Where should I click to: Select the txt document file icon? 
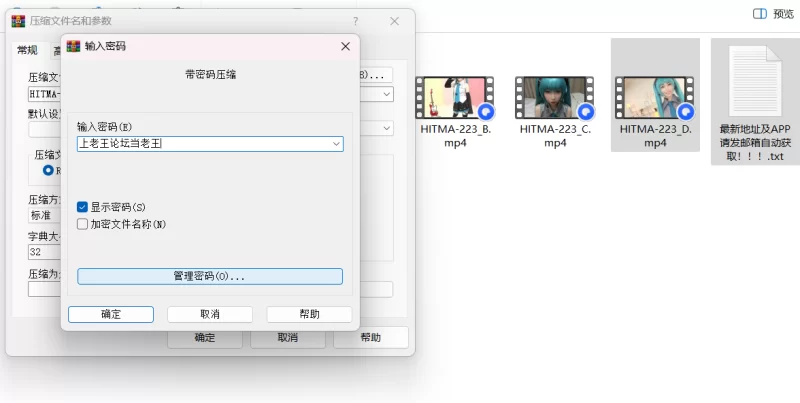pyautogui.click(x=755, y=81)
